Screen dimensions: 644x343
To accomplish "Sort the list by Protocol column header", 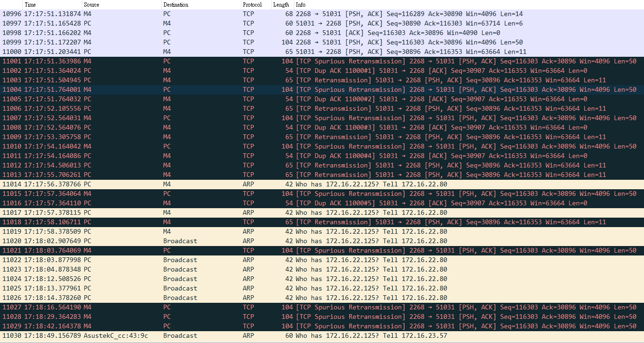I will point(256,5).
